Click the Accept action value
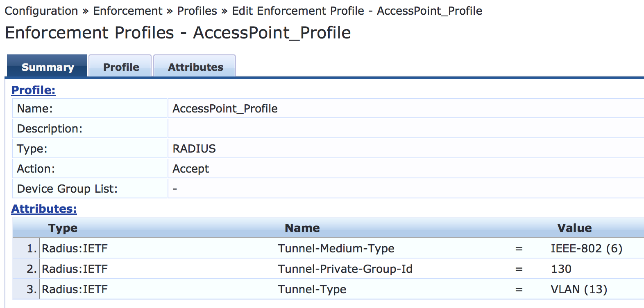The width and height of the screenshot is (644, 308). coord(191,169)
